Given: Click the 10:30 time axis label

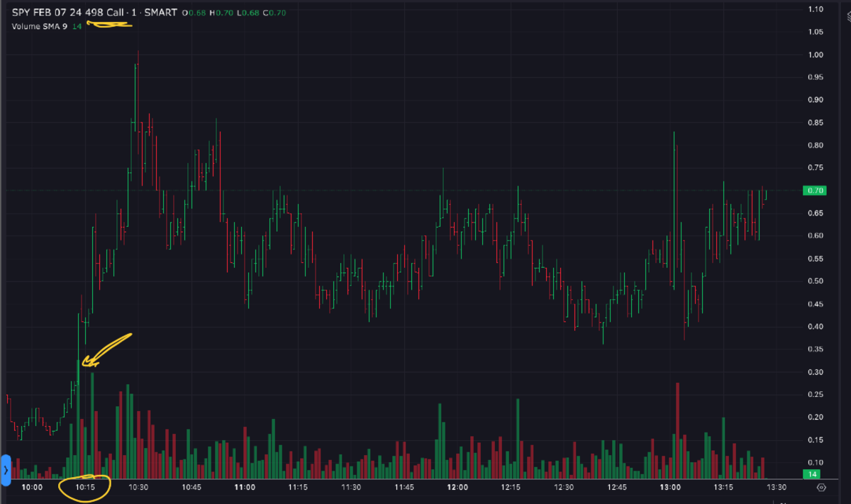Looking at the screenshot, I should (x=138, y=488).
